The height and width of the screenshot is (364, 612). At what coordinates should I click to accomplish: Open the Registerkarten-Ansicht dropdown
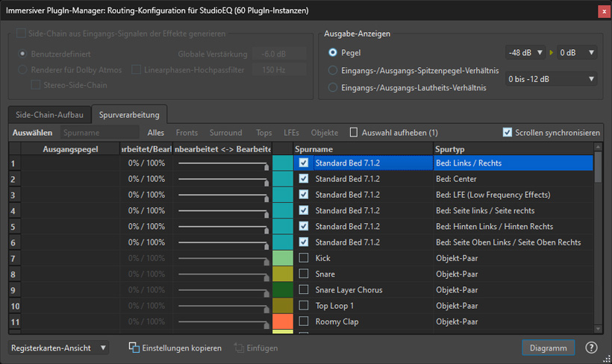tap(58, 348)
